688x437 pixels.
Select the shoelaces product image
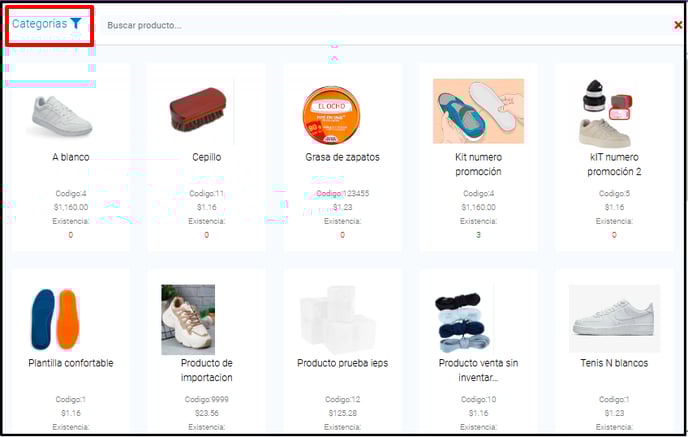(x=462, y=323)
